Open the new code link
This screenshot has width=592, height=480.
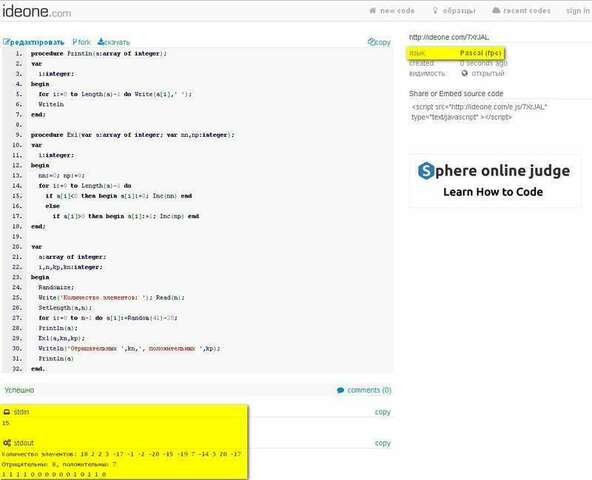click(397, 11)
